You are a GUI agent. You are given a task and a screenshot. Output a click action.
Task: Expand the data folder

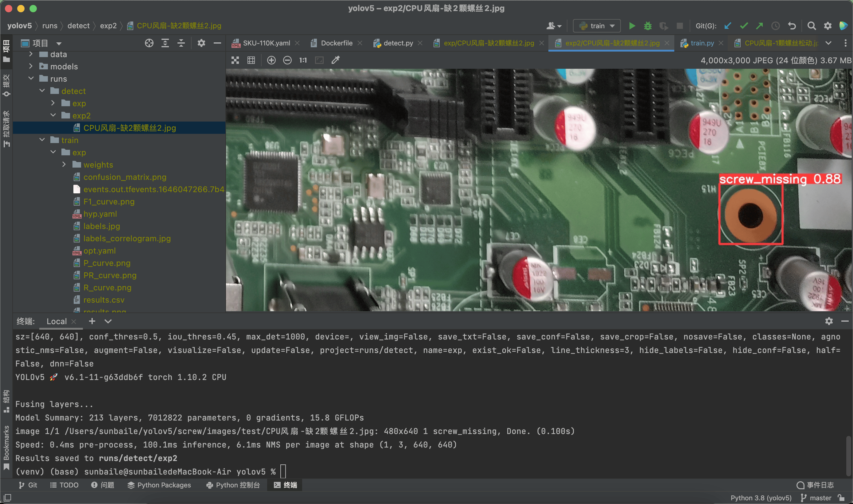click(31, 54)
